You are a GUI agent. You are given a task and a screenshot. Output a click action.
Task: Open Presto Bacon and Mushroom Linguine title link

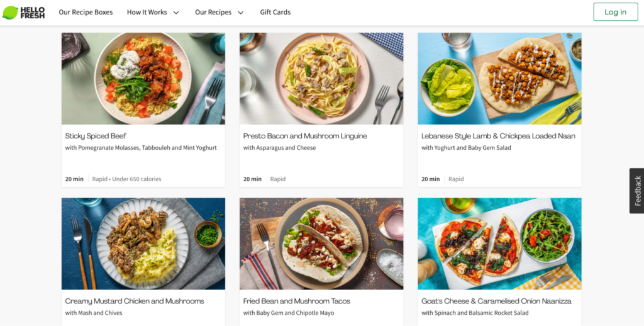pyautogui.click(x=305, y=136)
